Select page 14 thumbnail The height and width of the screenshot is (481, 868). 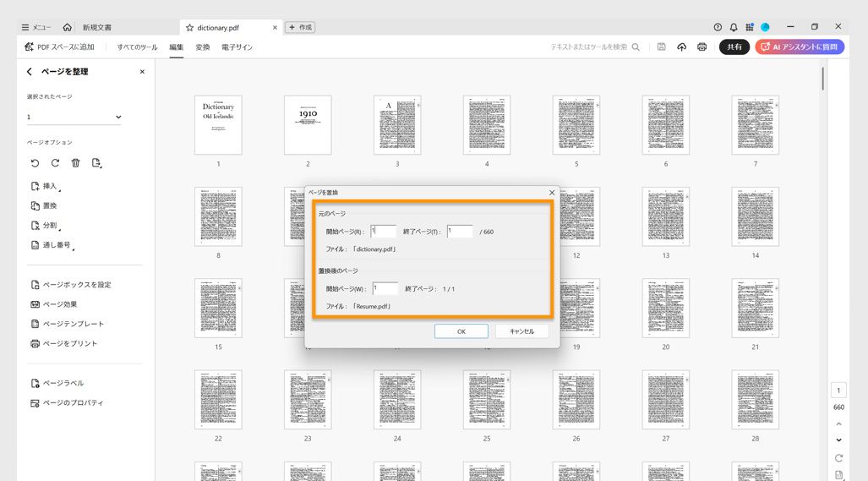point(755,216)
